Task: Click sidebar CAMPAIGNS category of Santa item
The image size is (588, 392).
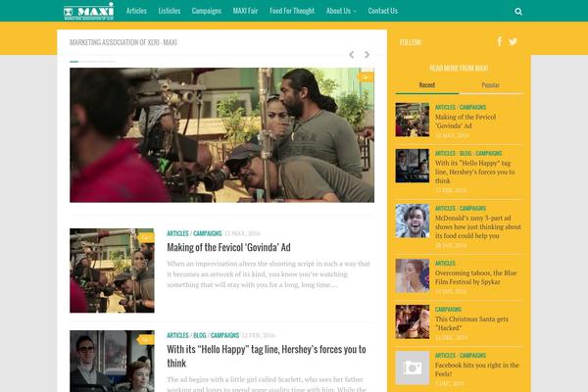Action: click(448, 310)
